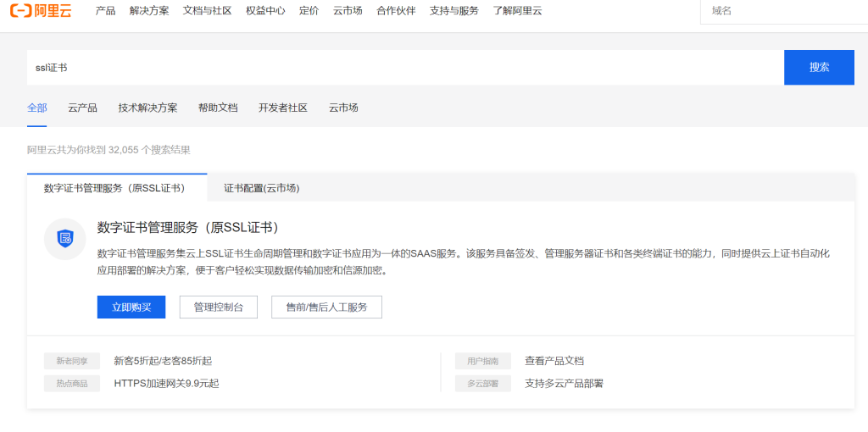Open the 查看产品文档 link
Viewport: 868px width, 432px height.
[554, 361]
